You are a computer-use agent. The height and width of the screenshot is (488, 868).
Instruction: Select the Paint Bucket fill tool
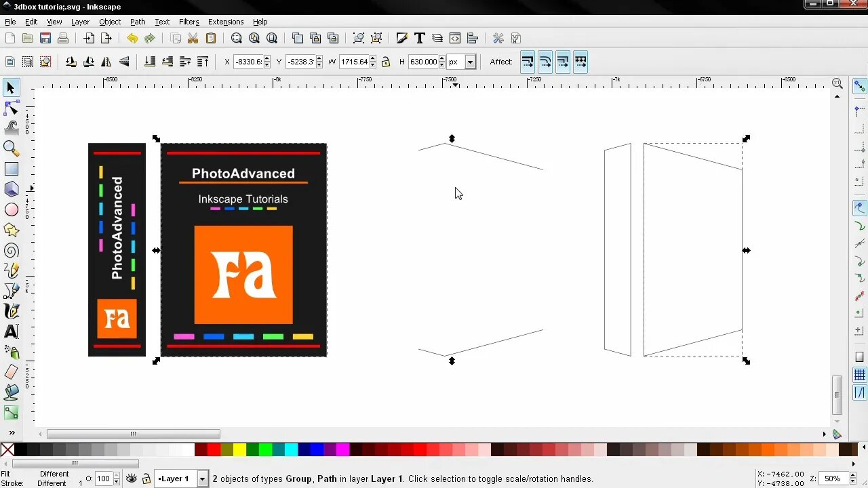pos(11,392)
